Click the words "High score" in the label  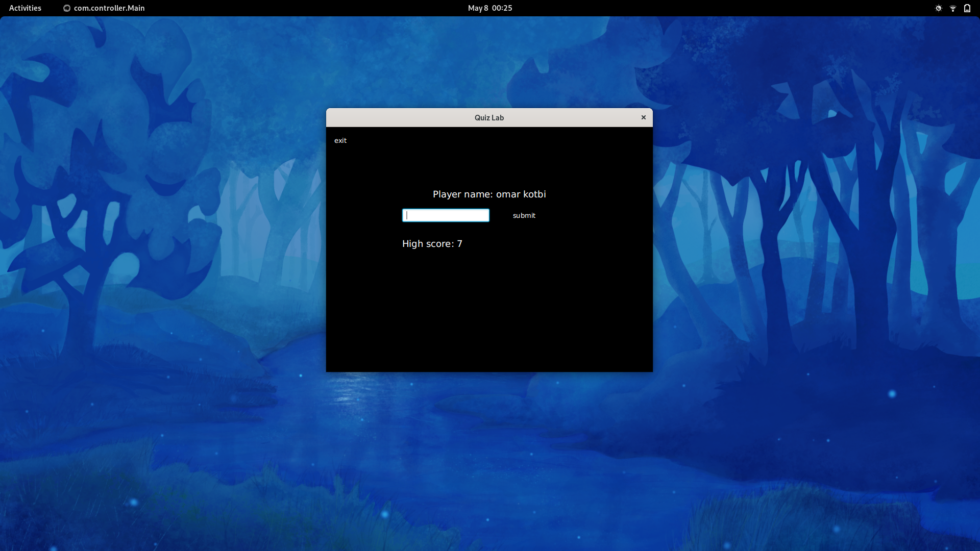point(427,244)
